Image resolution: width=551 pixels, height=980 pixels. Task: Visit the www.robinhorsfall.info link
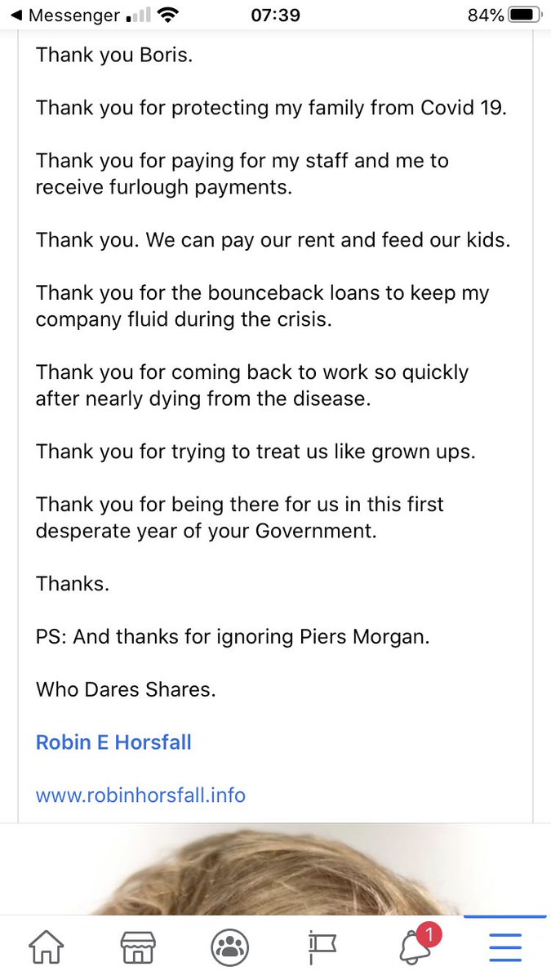[140, 795]
